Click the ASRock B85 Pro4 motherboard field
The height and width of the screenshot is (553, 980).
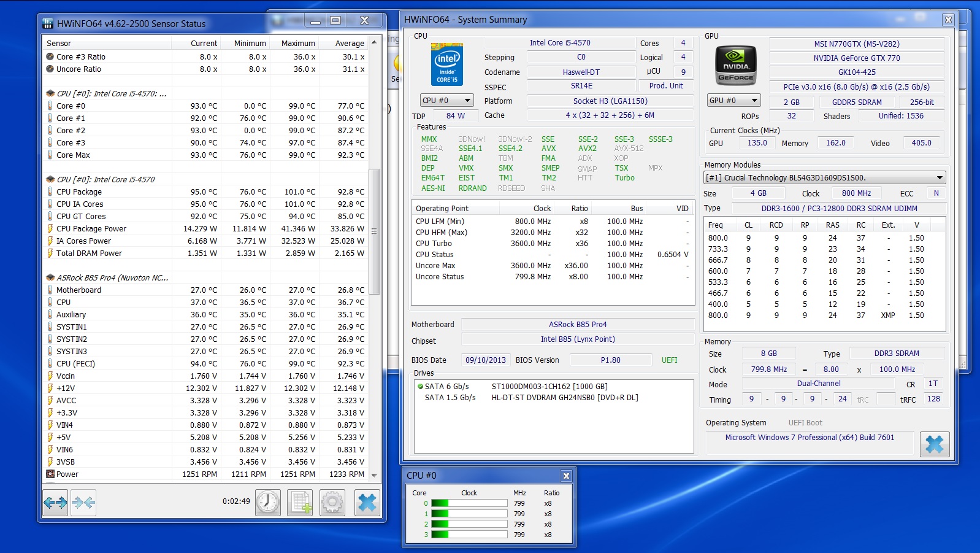[577, 325]
